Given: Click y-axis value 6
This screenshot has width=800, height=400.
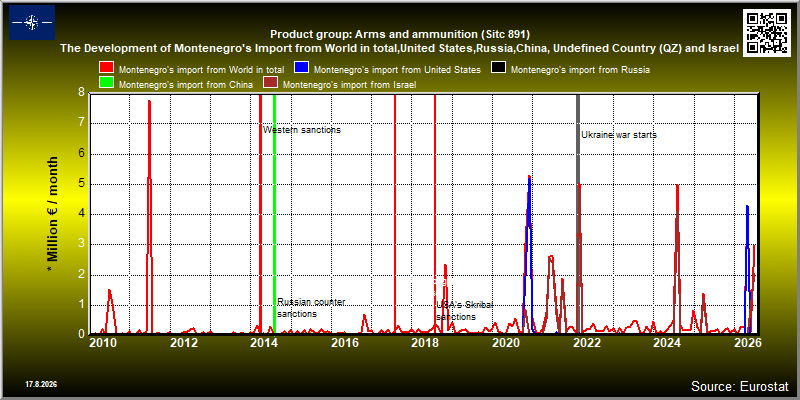Looking at the screenshot, I should 81,154.
